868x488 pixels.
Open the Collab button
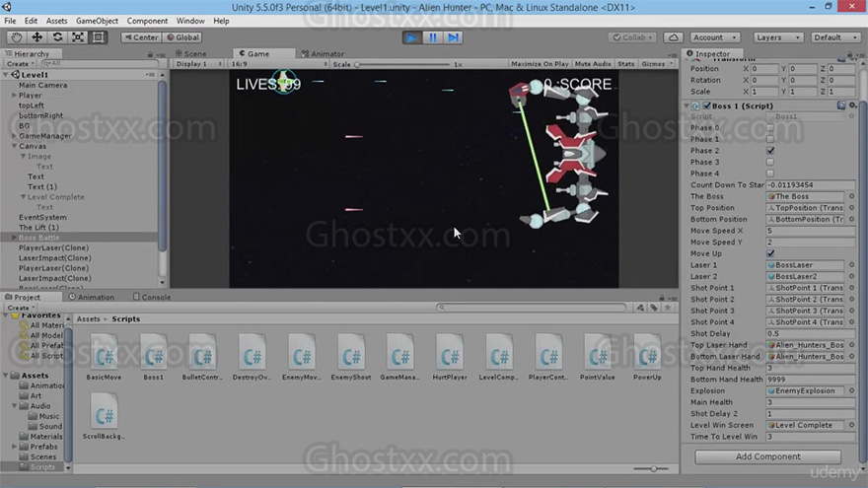point(632,37)
